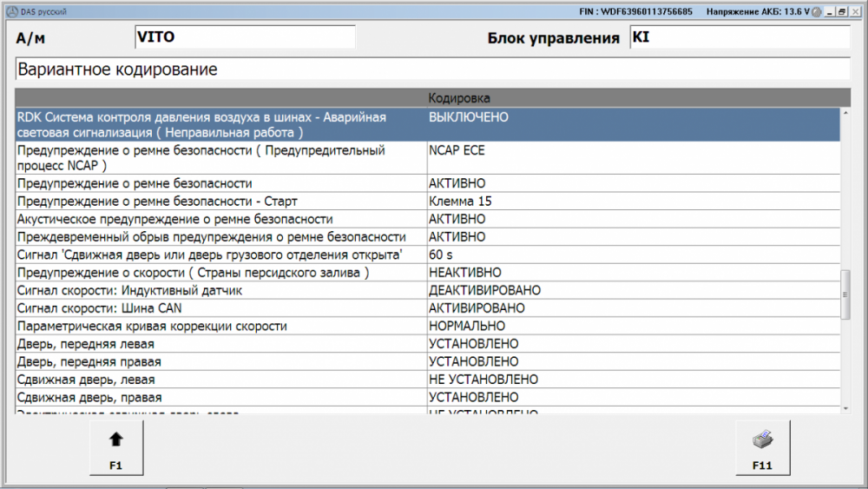The width and height of the screenshot is (868, 489).
Task: Click the KI control unit field
Action: click(x=740, y=37)
